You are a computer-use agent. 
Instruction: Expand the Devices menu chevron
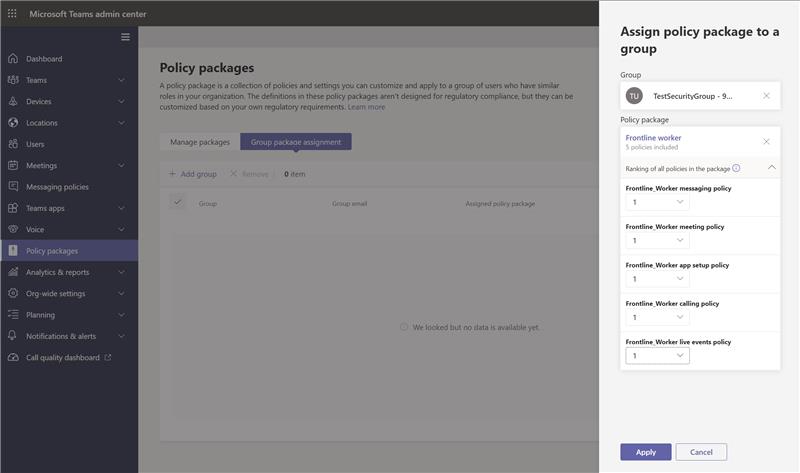point(121,102)
